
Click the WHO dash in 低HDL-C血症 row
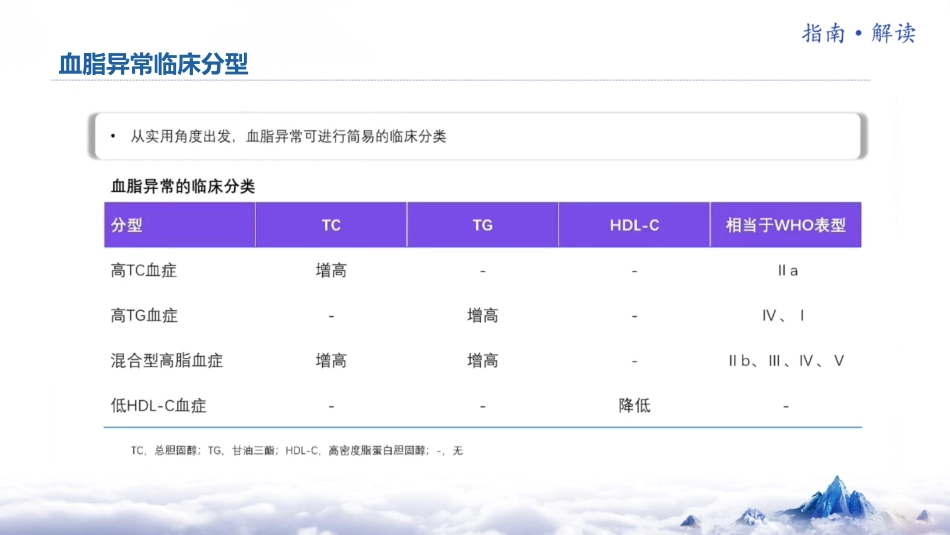[786, 407]
